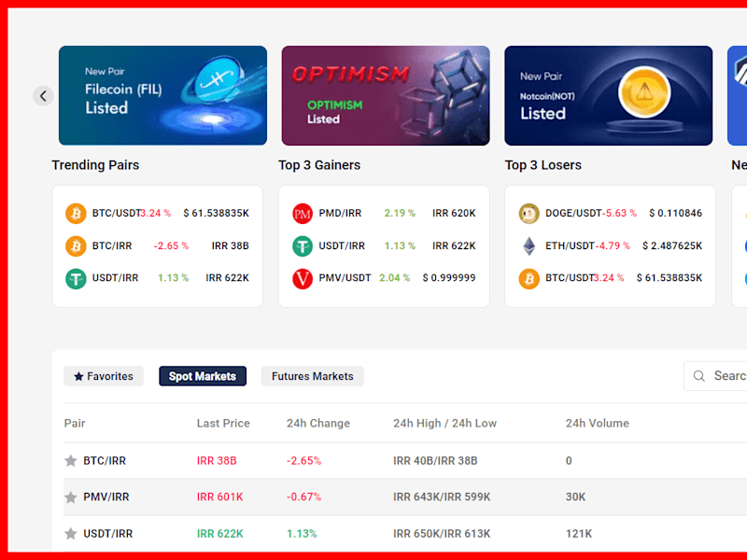This screenshot has width=747, height=560.
Task: Open the BTC/IRR row in the markets table
Action: (405, 460)
